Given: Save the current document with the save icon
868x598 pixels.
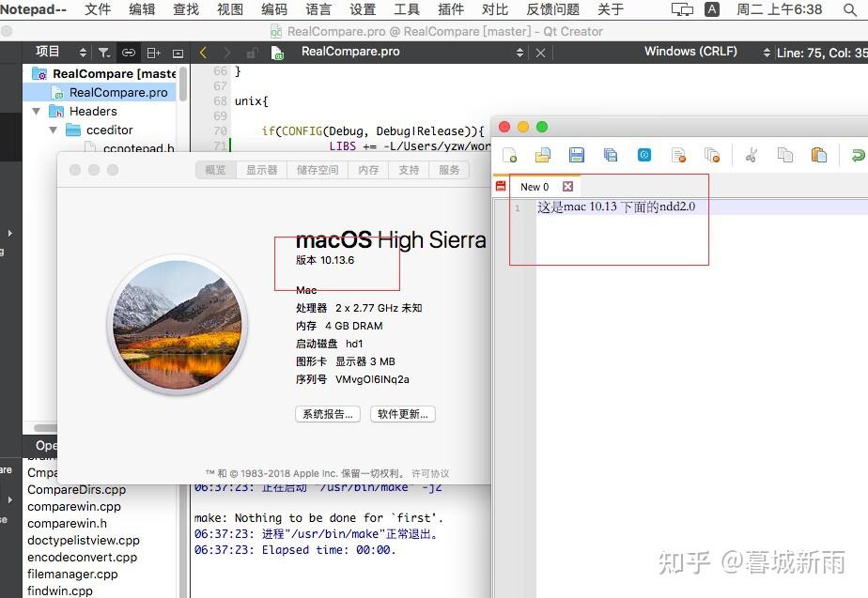Looking at the screenshot, I should (576, 154).
